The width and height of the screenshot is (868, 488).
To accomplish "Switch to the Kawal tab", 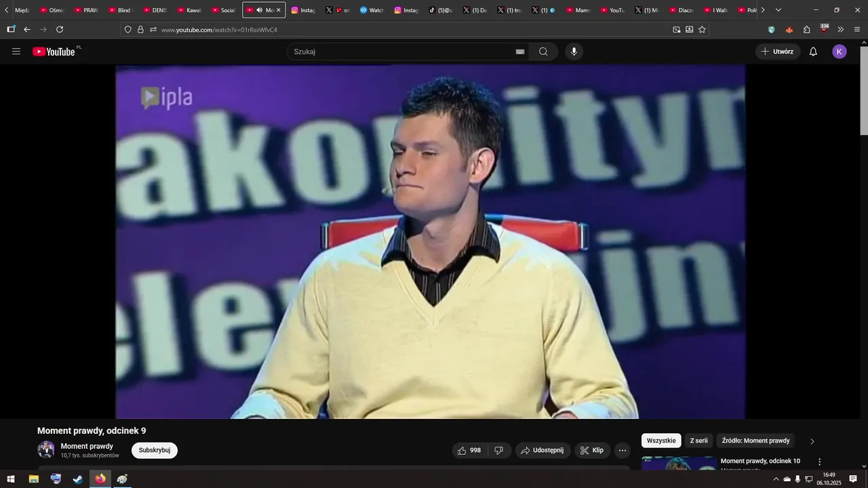I will tap(190, 10).
